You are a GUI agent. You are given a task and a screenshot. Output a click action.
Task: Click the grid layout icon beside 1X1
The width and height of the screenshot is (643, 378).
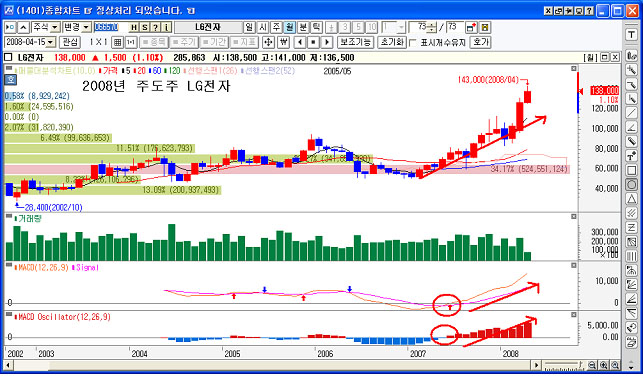(x=118, y=42)
